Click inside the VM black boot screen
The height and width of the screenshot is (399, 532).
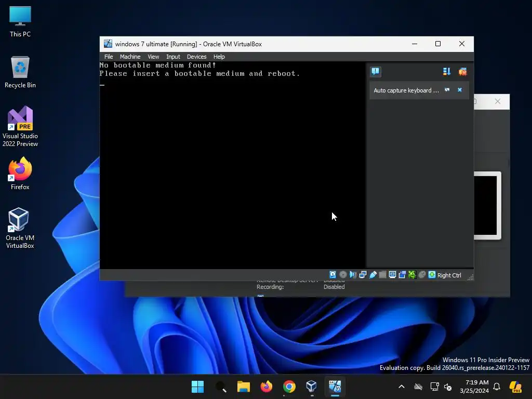pyautogui.click(x=233, y=166)
